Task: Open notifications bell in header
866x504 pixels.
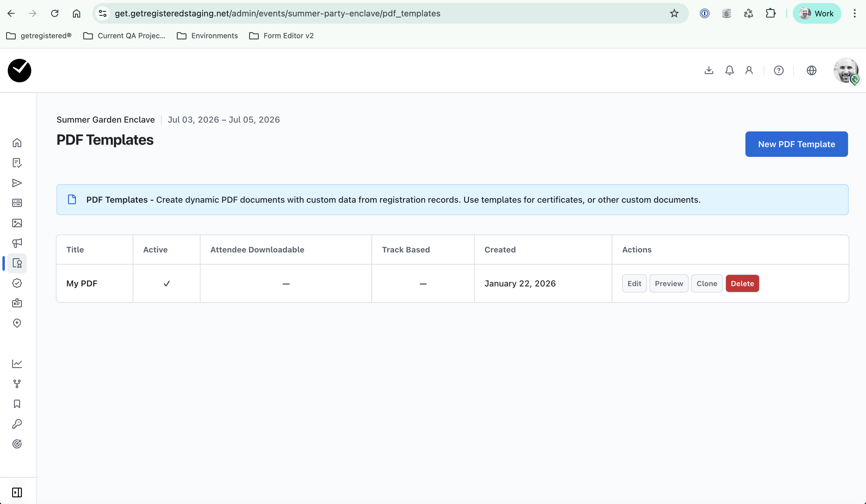Action: [729, 70]
